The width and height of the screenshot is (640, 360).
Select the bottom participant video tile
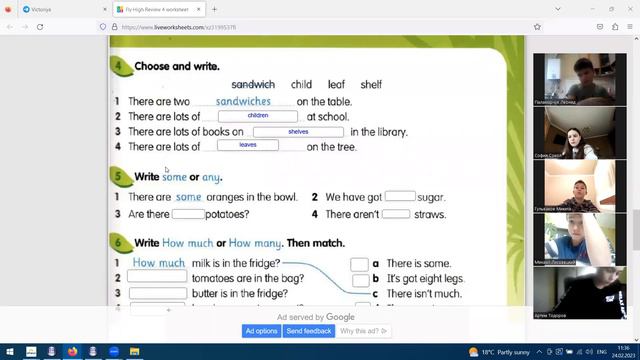coord(580,293)
